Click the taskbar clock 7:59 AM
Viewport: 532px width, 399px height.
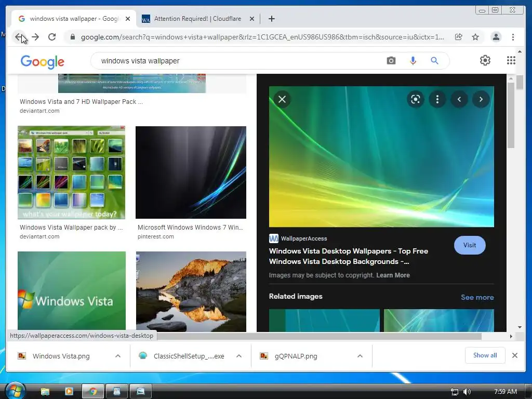tap(505, 392)
